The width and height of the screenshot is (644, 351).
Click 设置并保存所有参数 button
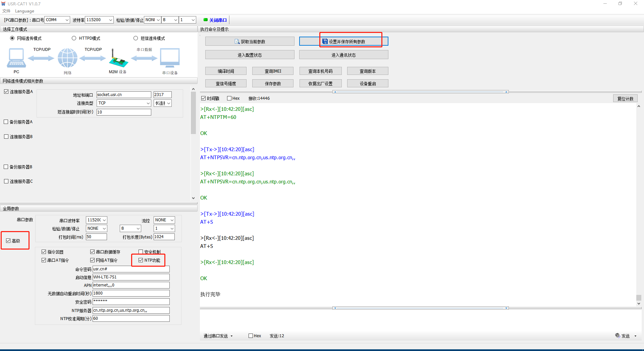[x=343, y=41]
